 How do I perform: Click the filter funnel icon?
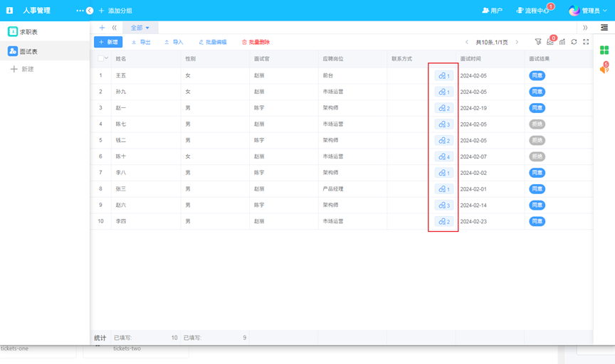tap(538, 42)
